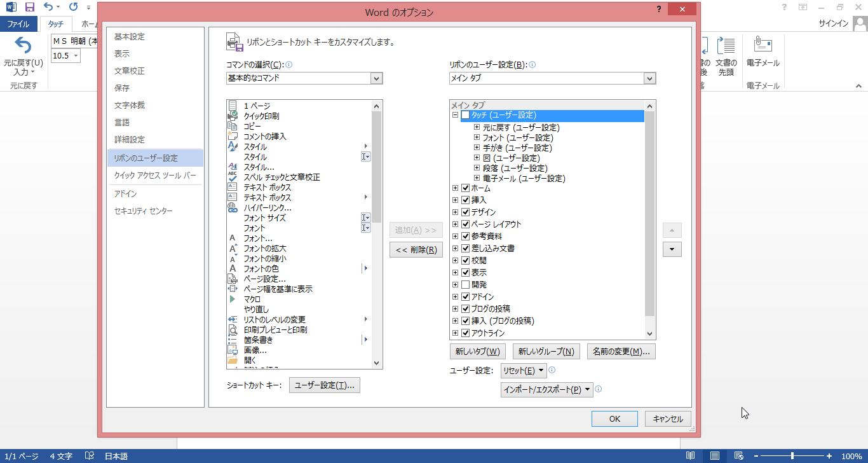Switch to ファイル ribbon tab
868x463 pixels.
[x=18, y=24]
